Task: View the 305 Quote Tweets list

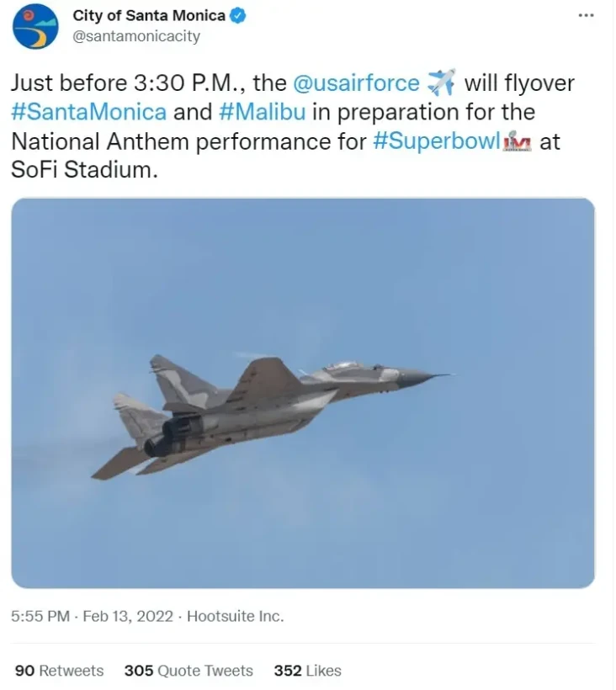Action: coord(189,671)
